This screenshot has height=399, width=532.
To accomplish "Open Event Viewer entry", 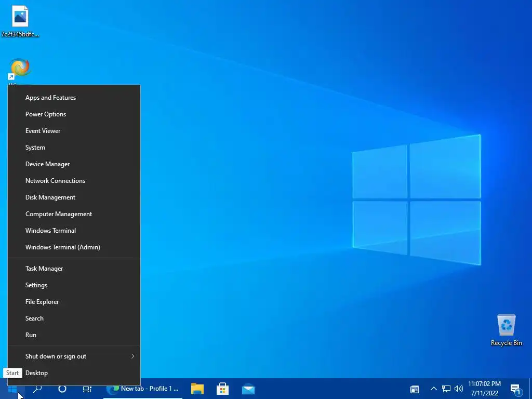I will [x=74, y=131].
